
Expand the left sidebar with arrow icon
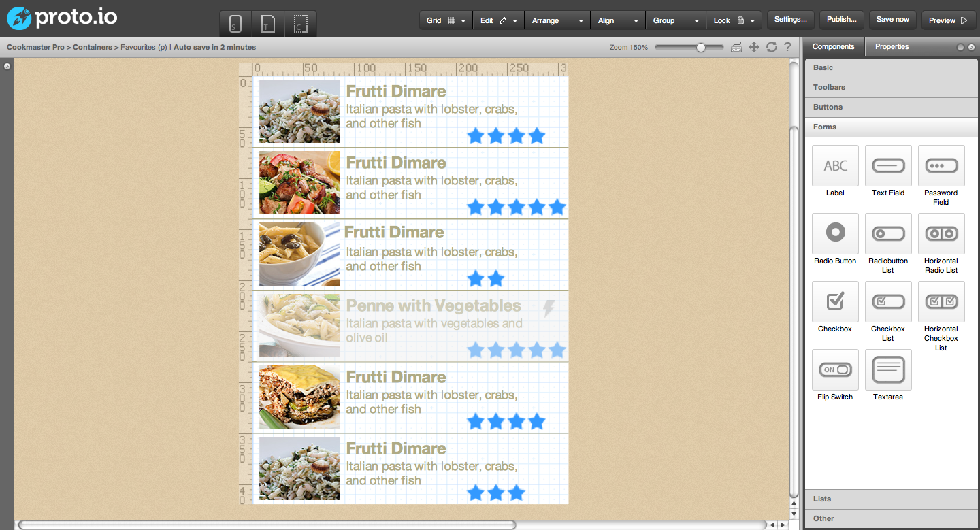pyautogui.click(x=7, y=66)
